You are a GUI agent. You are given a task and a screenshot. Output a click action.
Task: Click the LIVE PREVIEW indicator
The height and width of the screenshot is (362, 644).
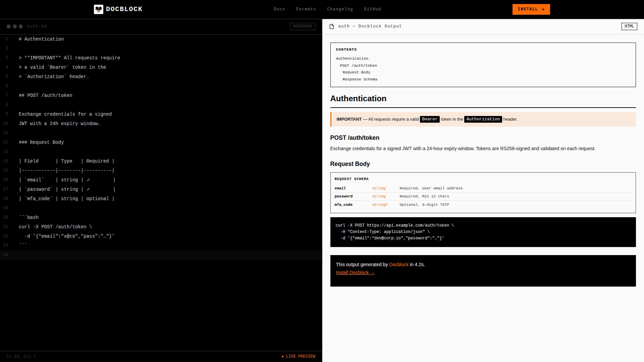[298, 356]
